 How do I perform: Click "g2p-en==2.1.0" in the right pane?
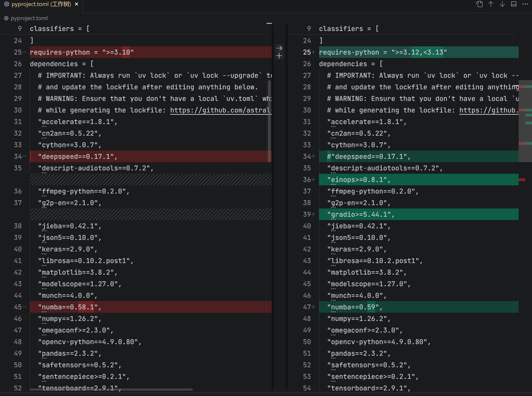(x=359, y=203)
